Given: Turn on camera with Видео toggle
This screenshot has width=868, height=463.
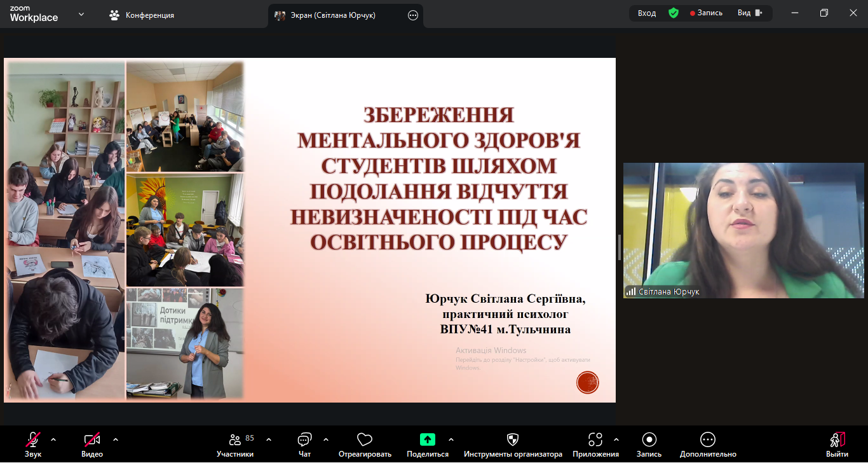Looking at the screenshot, I should pos(92,440).
